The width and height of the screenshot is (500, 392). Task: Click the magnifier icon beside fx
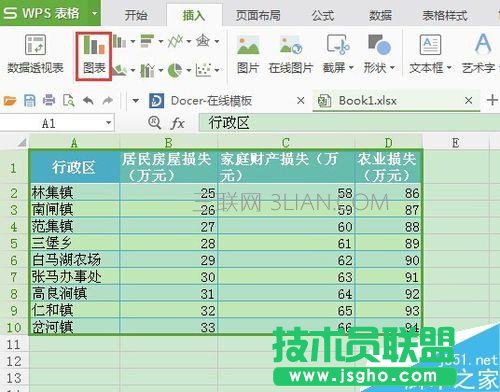tap(154, 123)
